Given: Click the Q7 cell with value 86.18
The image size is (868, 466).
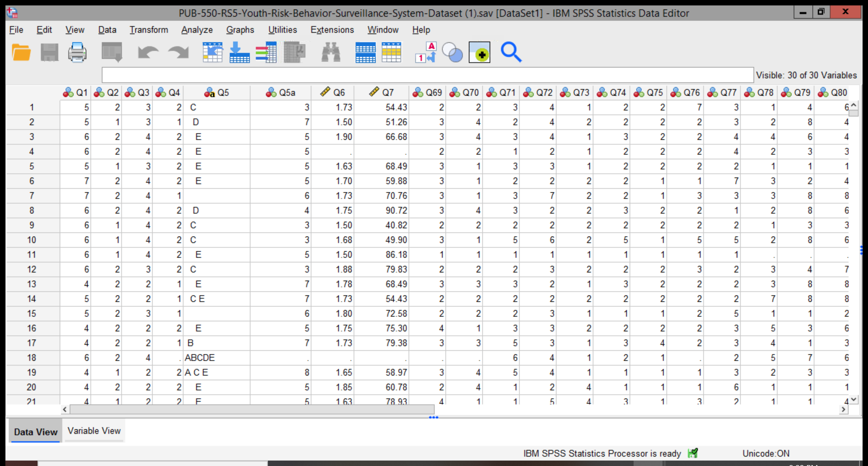Looking at the screenshot, I should click(382, 254).
